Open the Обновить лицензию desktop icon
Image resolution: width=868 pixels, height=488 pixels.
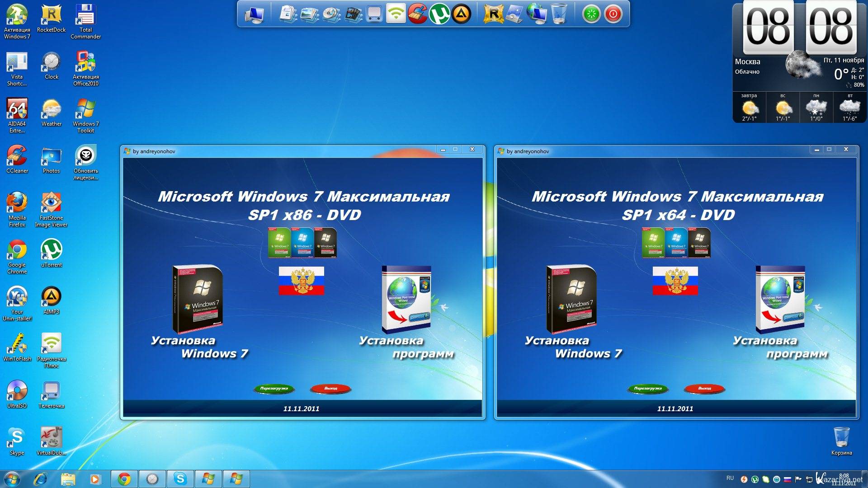click(x=85, y=163)
